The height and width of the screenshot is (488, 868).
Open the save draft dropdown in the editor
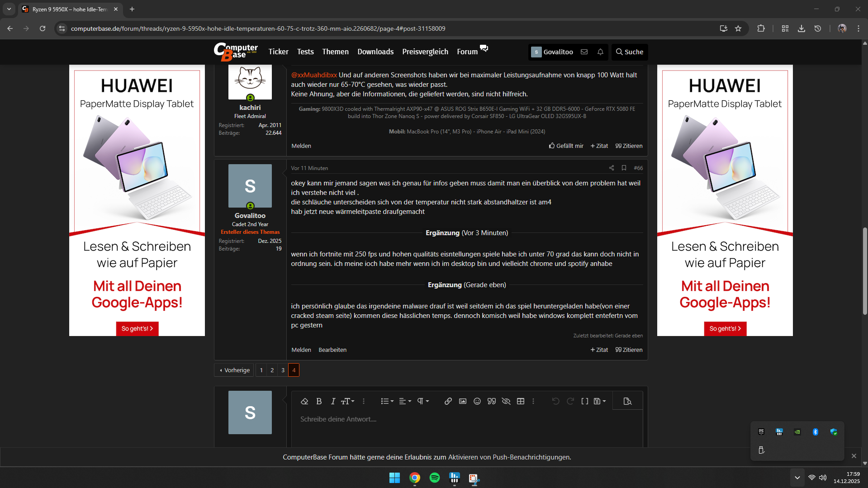tap(600, 401)
